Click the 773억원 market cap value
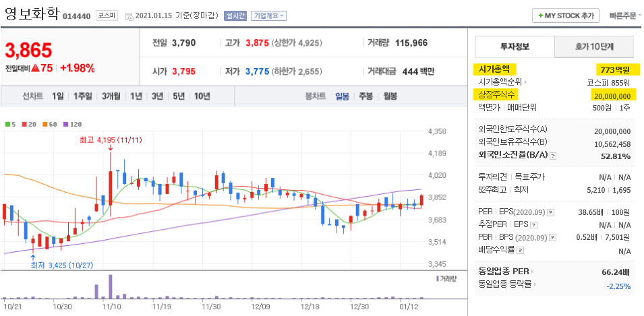The image size is (644, 316). 614,69
